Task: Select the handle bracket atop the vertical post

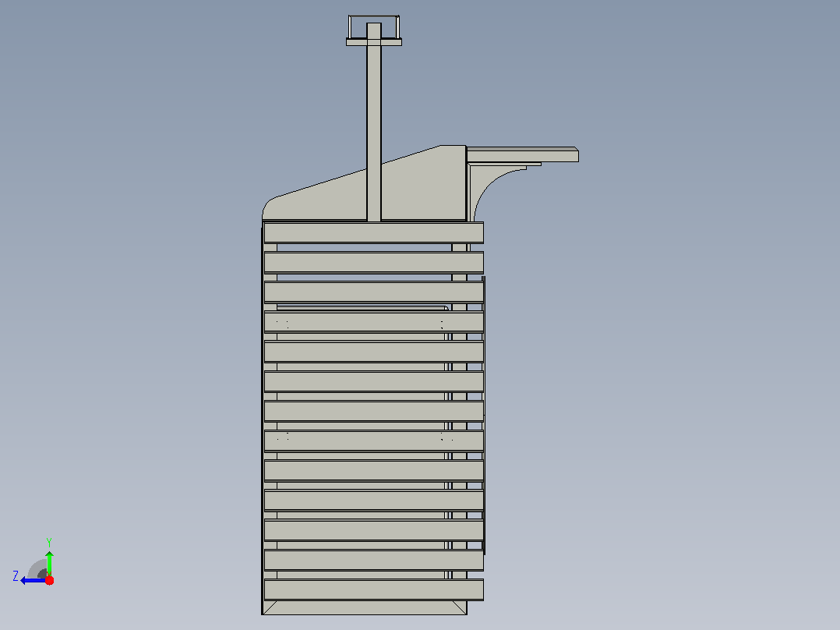Action: pyautogui.click(x=374, y=30)
